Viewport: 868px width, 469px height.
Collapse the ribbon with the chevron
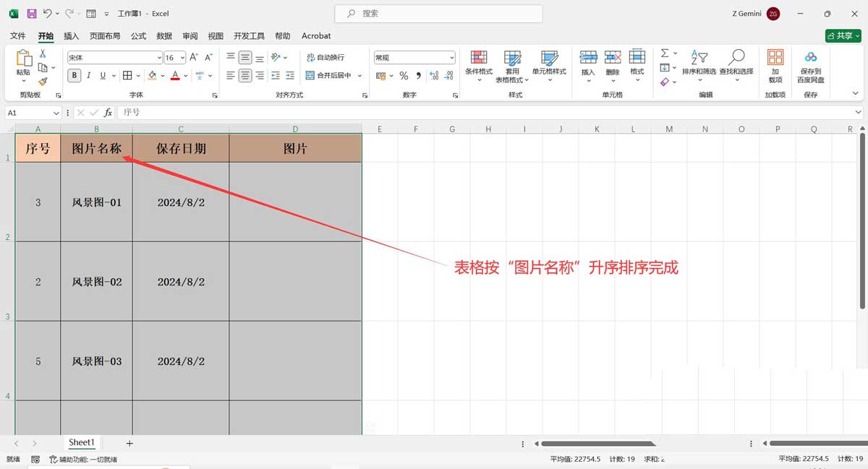[856, 94]
